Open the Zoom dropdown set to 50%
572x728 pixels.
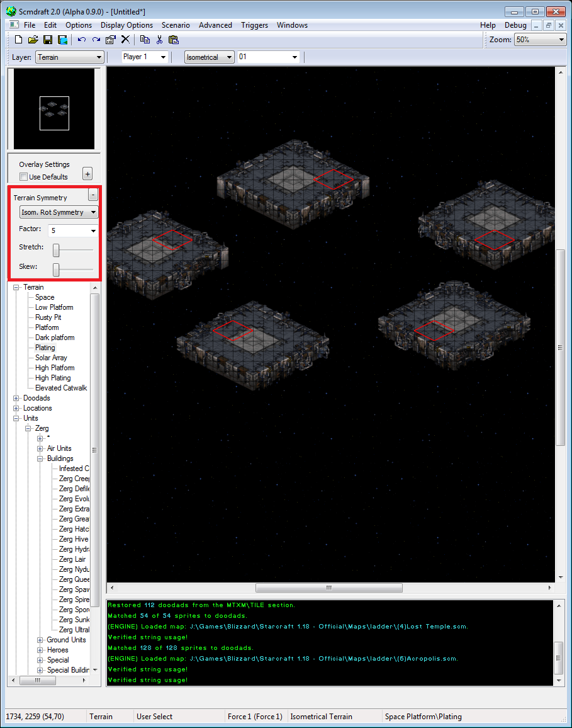(x=540, y=40)
